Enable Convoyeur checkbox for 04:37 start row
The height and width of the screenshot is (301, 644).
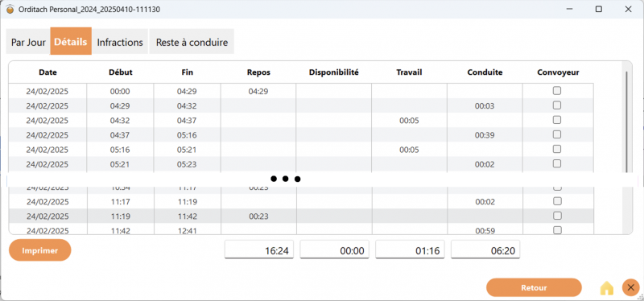click(x=557, y=134)
